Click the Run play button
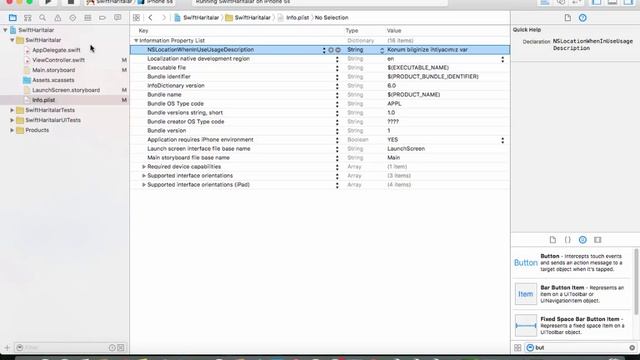 pyautogui.click(x=48, y=2)
